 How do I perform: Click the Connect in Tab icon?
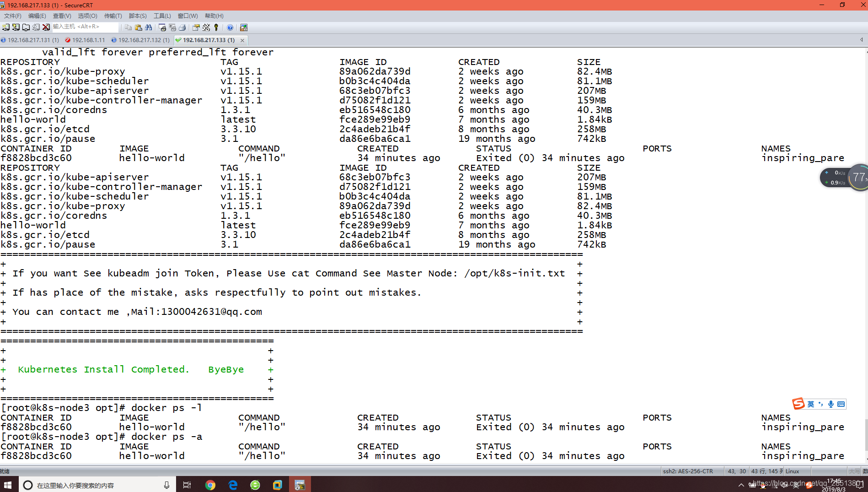pyautogui.click(x=26, y=27)
